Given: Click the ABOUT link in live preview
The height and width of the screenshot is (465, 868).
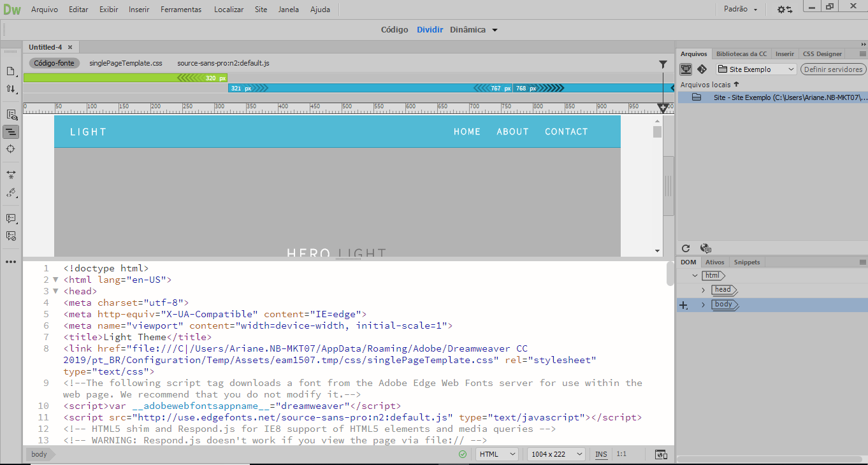Looking at the screenshot, I should (x=513, y=132).
